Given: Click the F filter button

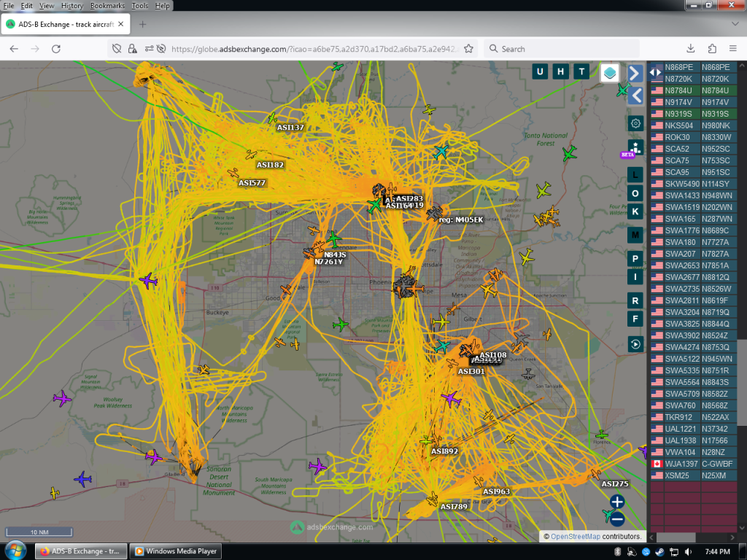Looking at the screenshot, I should (635, 319).
